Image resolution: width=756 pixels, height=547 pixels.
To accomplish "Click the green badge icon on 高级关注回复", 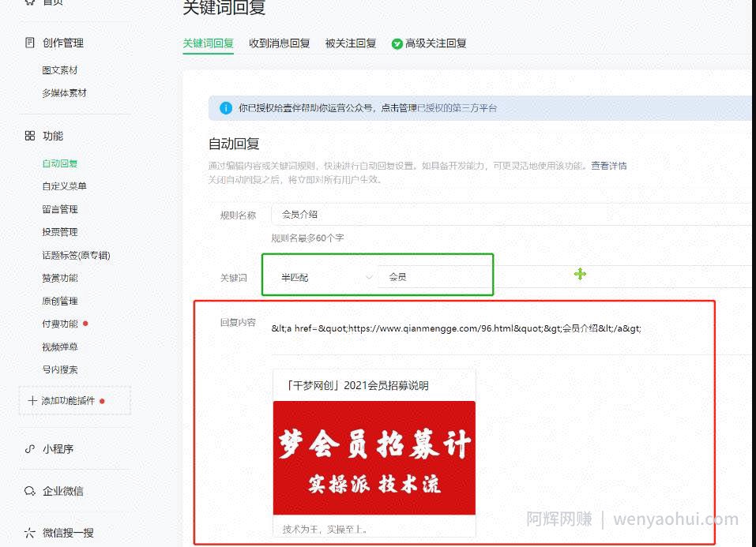I will [x=397, y=44].
